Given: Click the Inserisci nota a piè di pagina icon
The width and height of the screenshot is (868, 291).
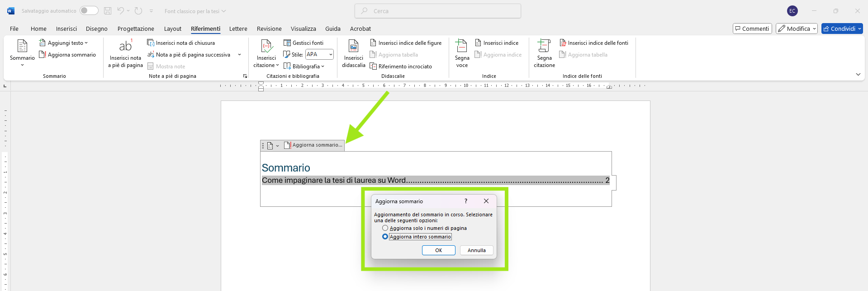Looking at the screenshot, I should (x=125, y=46).
